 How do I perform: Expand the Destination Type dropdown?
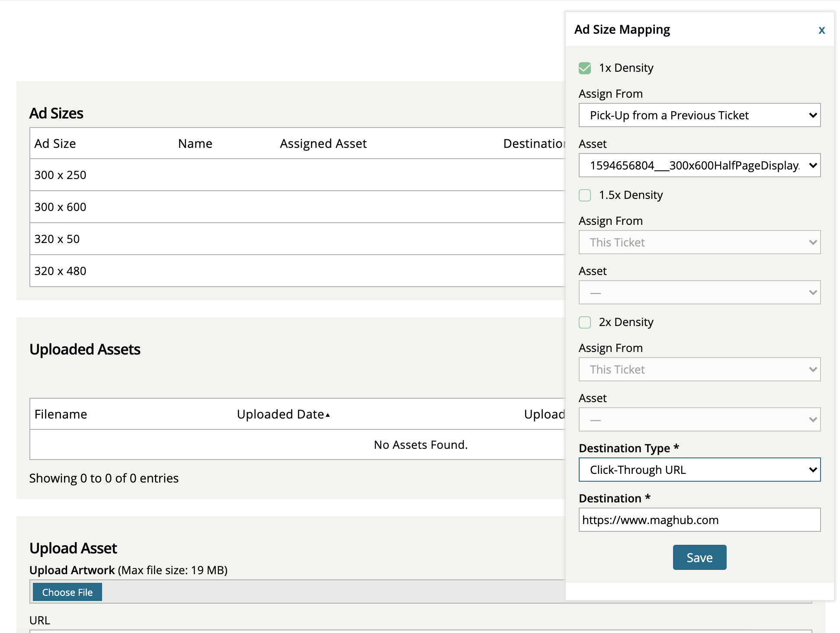click(699, 470)
